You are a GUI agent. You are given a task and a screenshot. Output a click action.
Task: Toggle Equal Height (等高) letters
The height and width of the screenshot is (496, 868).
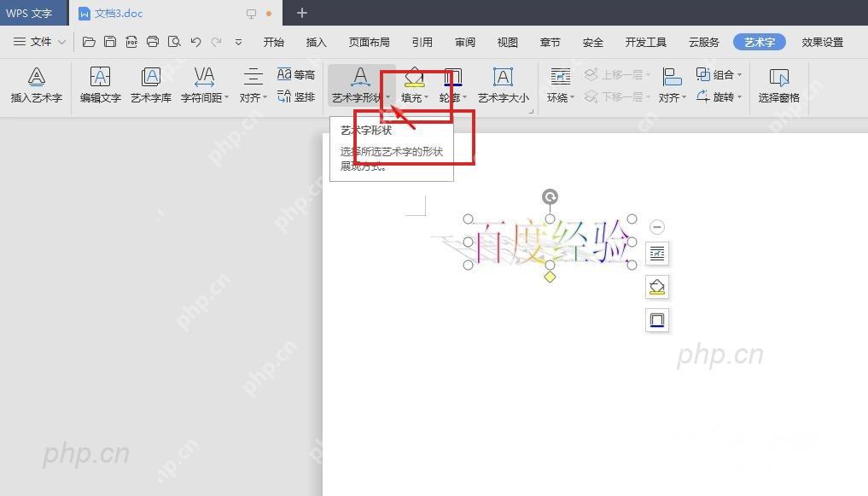296,75
